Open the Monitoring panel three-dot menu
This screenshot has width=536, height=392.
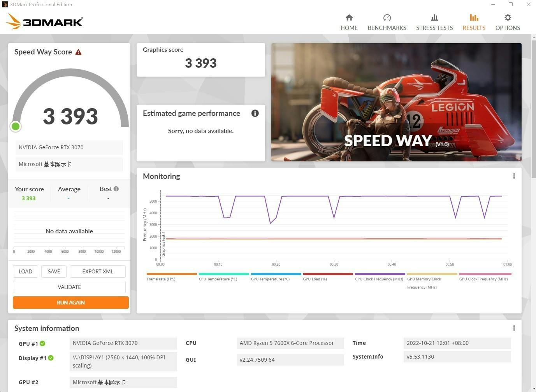coord(514,176)
